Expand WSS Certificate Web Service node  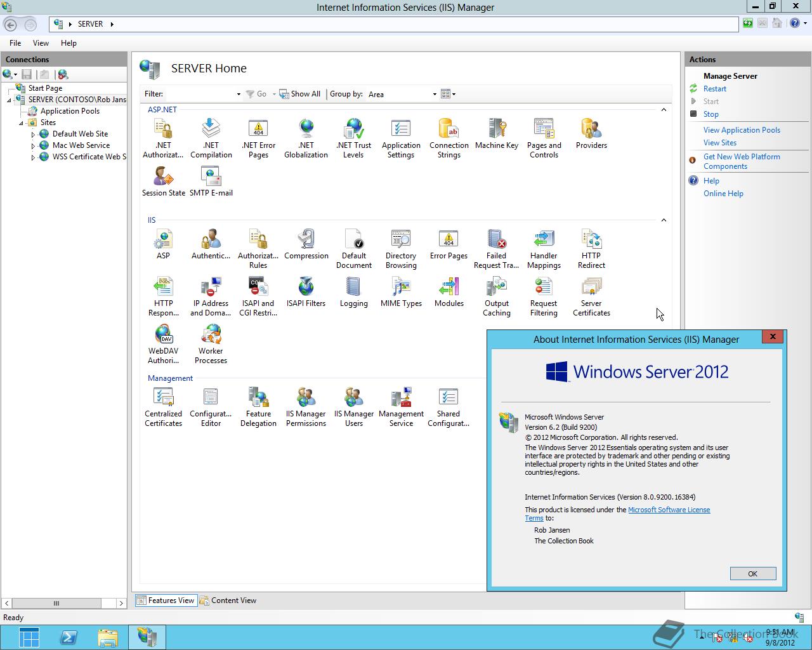coord(33,157)
